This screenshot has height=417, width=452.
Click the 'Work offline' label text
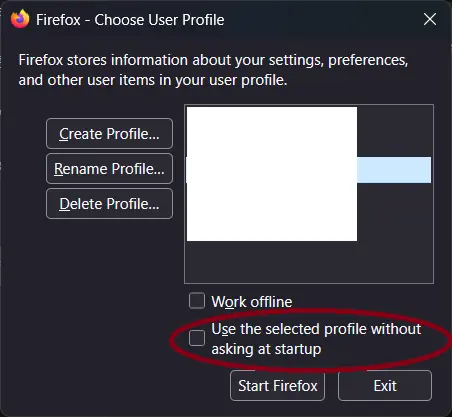252,302
